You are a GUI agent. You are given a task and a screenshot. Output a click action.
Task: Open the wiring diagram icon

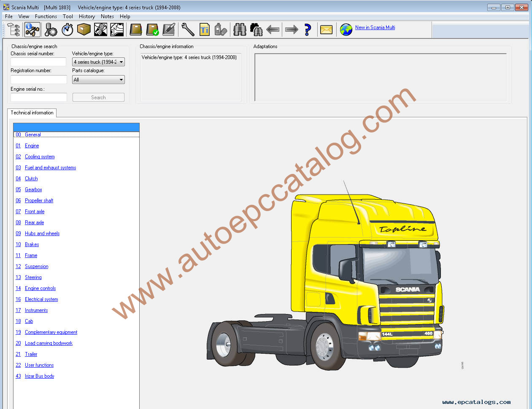click(117, 30)
